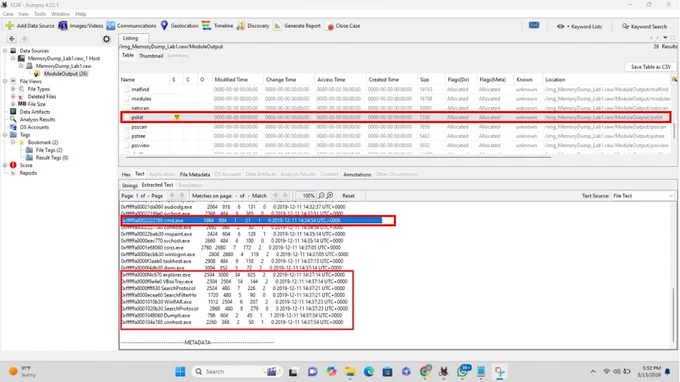Image resolution: width=680 pixels, height=382 pixels.
Task: Select Data Artifacts in tree
Action: pyautogui.click(x=35, y=112)
